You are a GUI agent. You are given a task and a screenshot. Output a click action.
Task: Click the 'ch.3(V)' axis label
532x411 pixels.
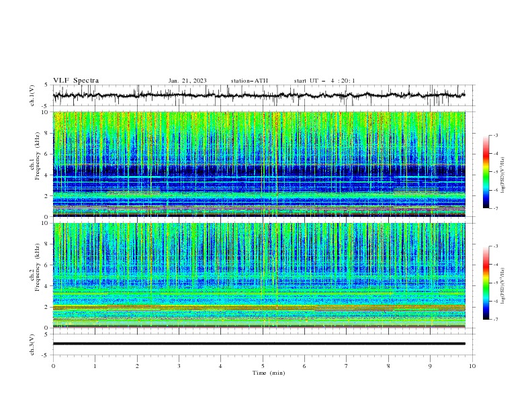pyautogui.click(x=32, y=345)
